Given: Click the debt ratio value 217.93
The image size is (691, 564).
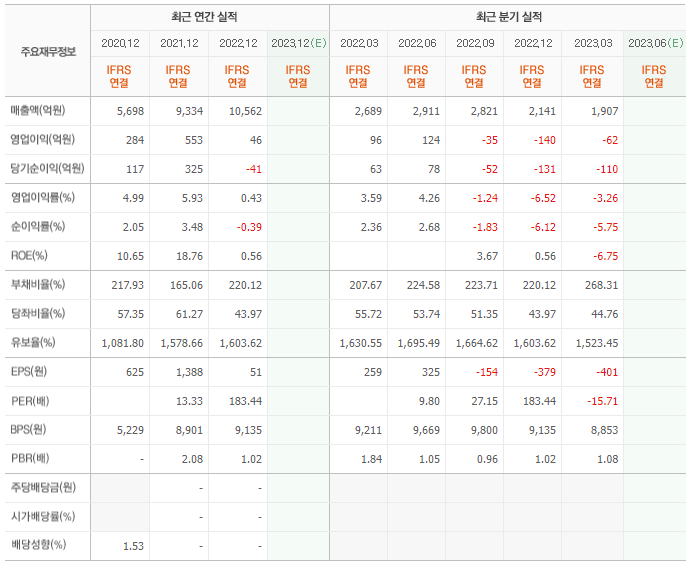Looking at the screenshot, I should (128, 286).
